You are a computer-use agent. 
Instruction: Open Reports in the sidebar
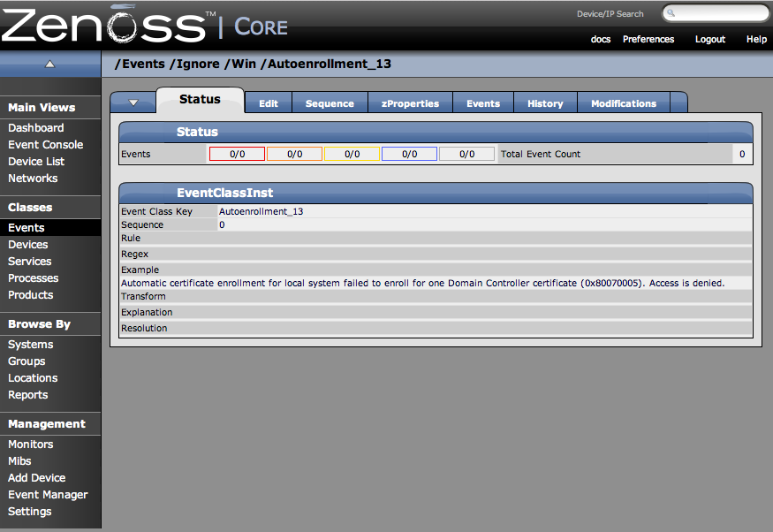click(x=27, y=395)
